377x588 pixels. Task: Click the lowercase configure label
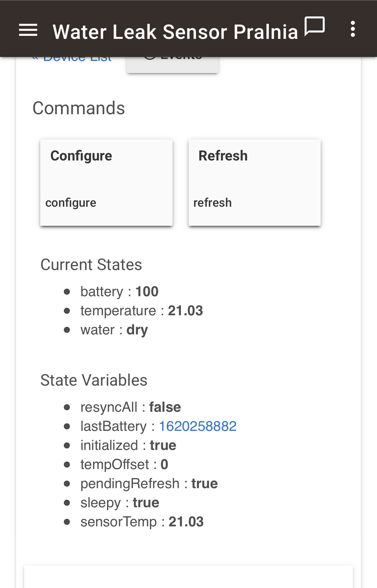click(x=71, y=203)
